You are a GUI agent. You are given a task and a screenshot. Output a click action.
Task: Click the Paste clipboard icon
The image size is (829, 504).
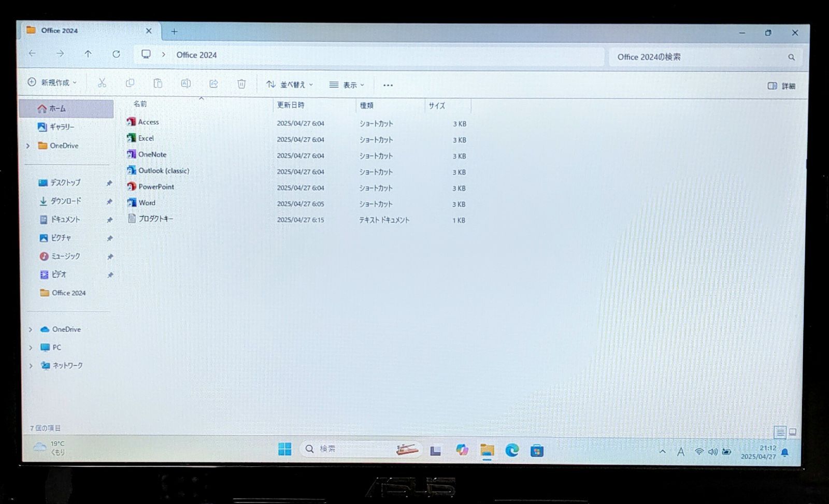point(158,83)
